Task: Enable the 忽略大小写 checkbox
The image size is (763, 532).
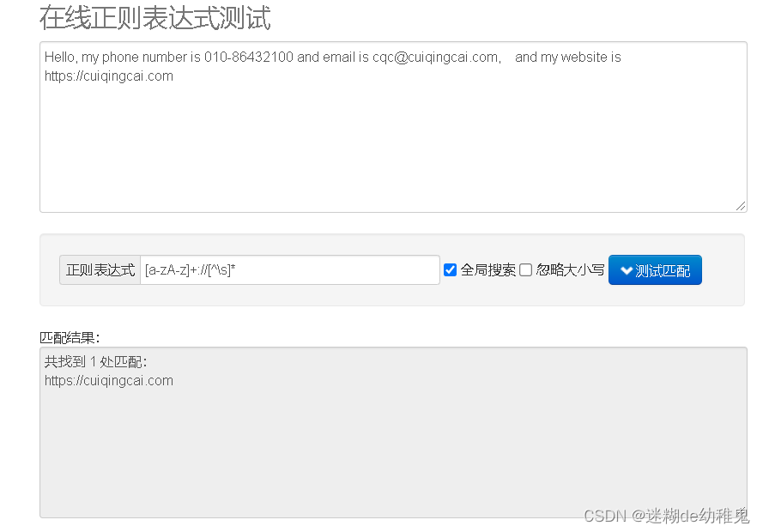Action: coord(525,270)
